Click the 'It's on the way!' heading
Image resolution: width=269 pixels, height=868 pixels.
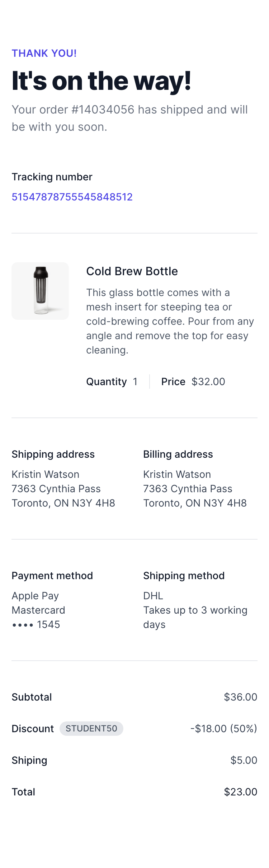coord(101,81)
